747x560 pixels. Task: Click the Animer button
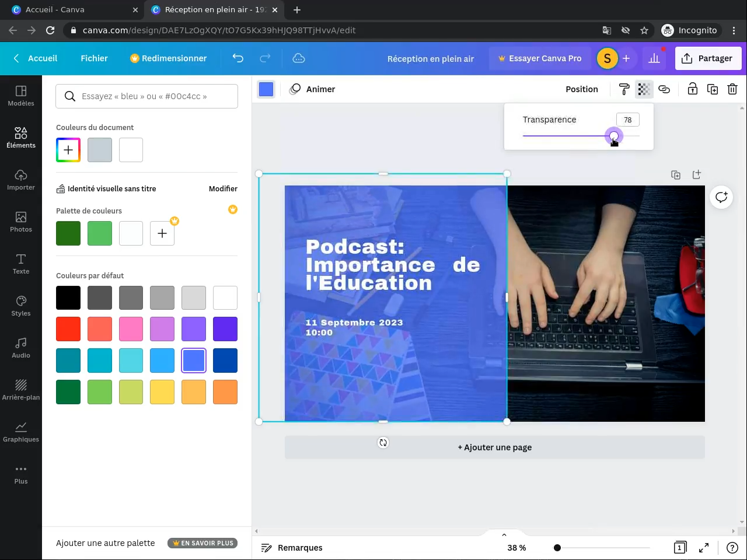pos(312,89)
